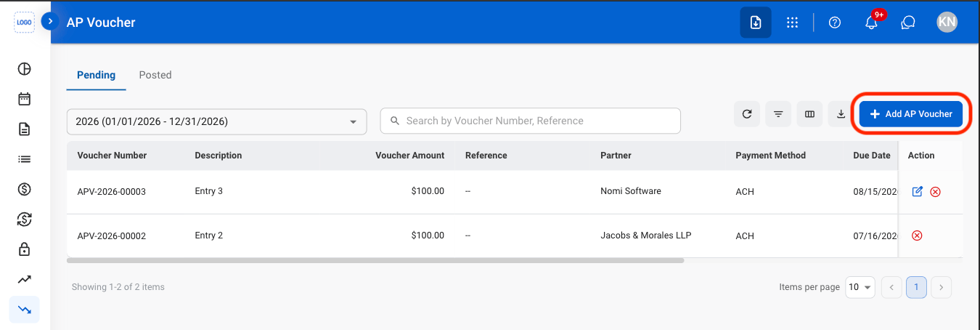Select voucher APV-2026-00003
The width and height of the screenshot is (980, 330).
click(x=112, y=192)
